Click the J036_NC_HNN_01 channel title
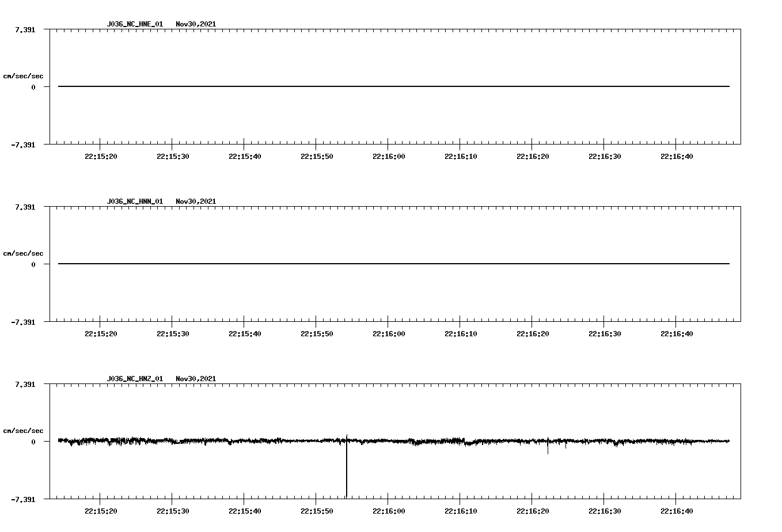The width and height of the screenshot is (782, 532). tap(135, 202)
